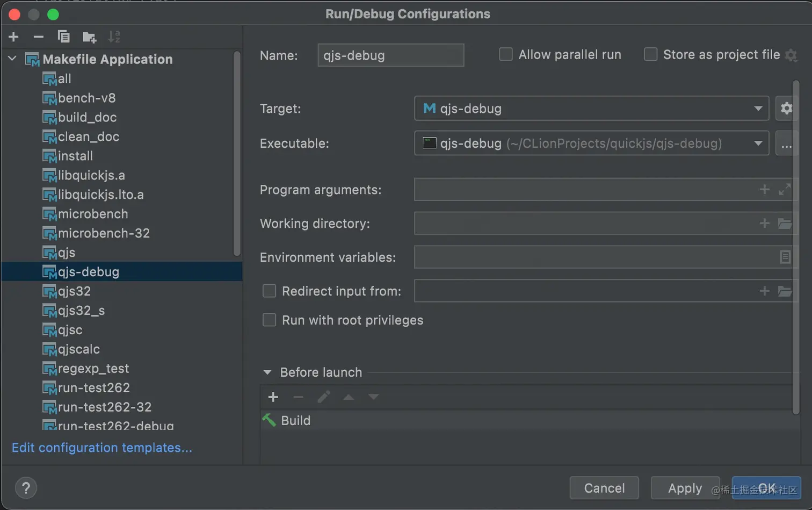This screenshot has width=812, height=510.
Task: Open the Target dropdown list
Action: coord(758,109)
